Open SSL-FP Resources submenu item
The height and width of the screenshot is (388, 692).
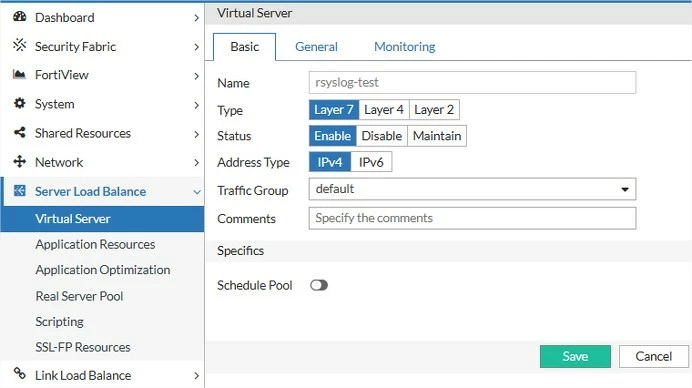pos(83,347)
